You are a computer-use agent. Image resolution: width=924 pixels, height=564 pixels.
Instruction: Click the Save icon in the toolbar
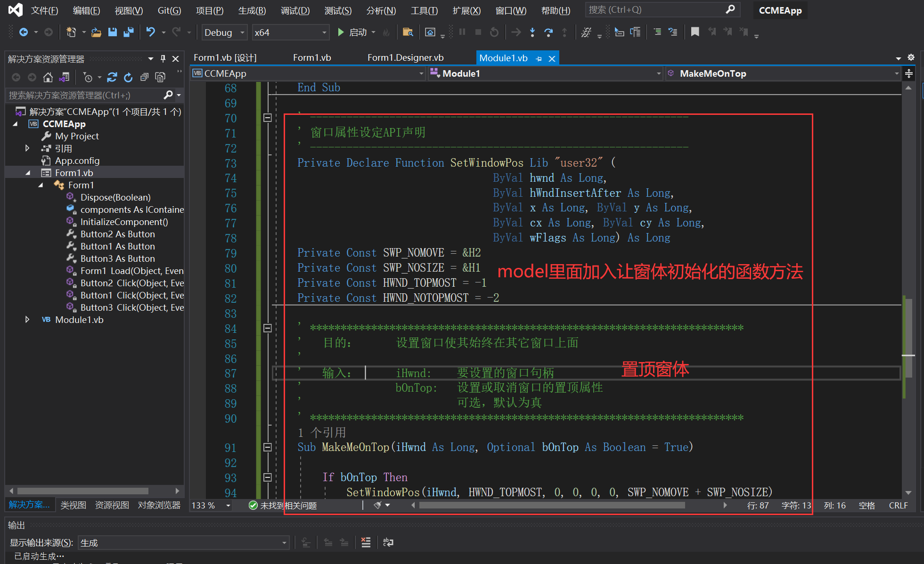(112, 32)
